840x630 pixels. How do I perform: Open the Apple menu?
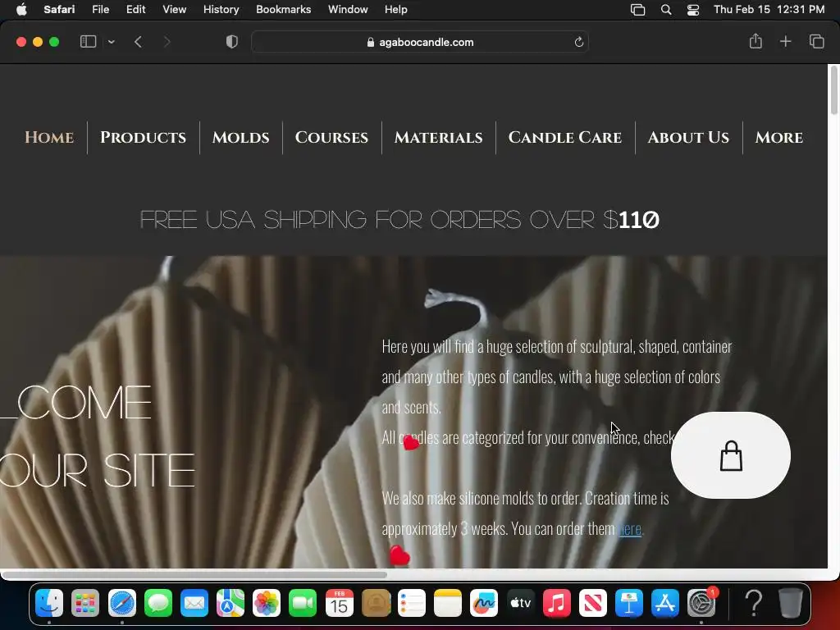[21, 9]
